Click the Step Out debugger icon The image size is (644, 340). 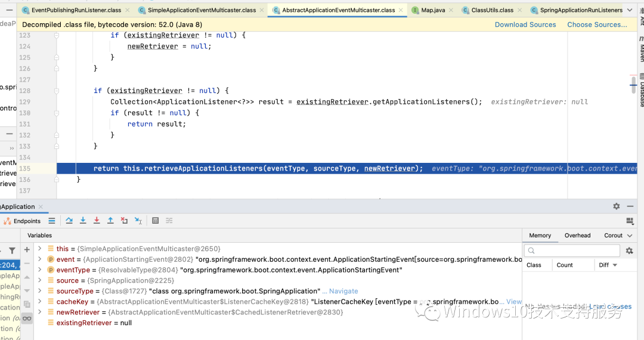tap(110, 221)
